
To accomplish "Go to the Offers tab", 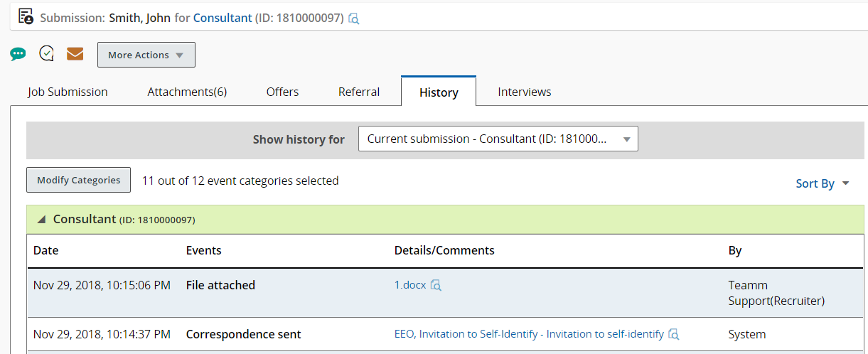I will tap(282, 92).
